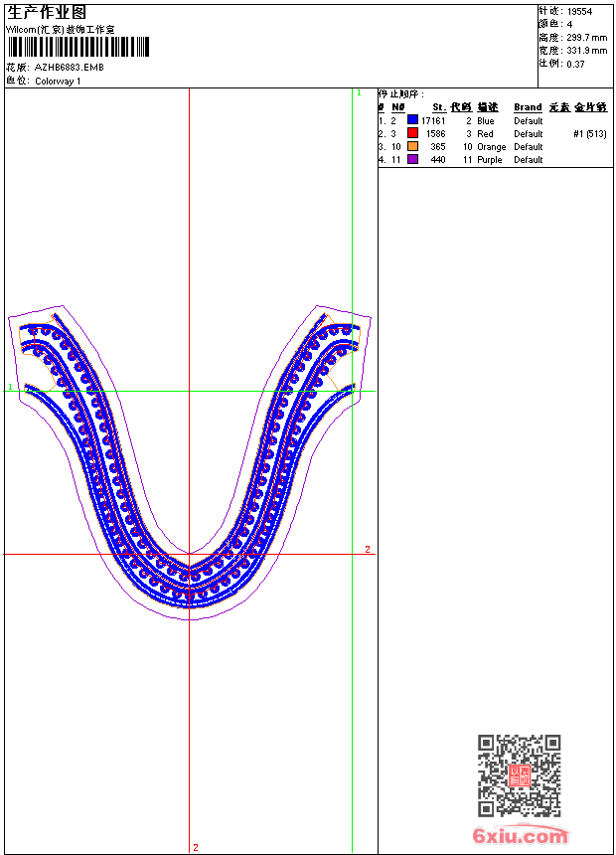Click the green '1' marker at top of vertical line

(x=358, y=92)
